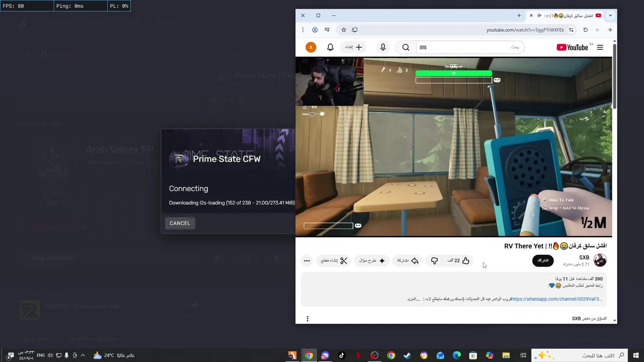Screen dimensions: 644x362
Task: Open the orange X account avatar
Action: (x=311, y=47)
